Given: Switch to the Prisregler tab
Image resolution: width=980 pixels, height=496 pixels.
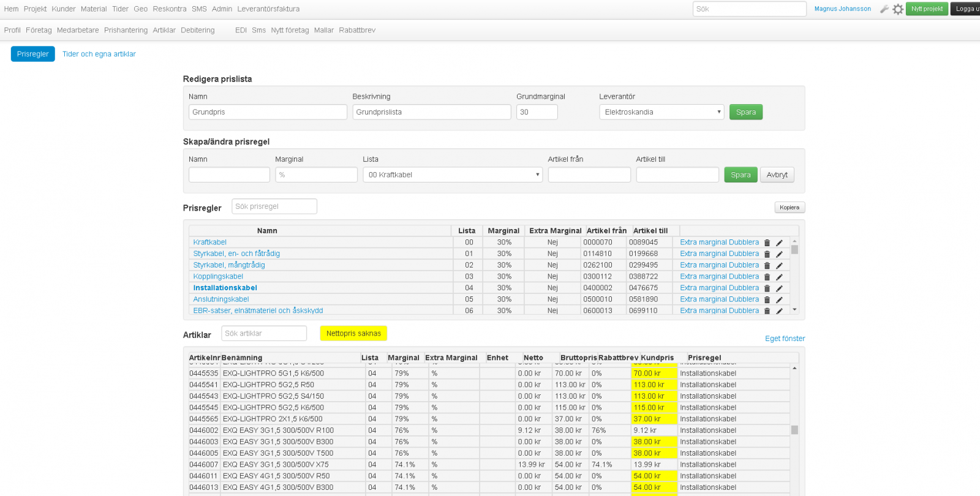Looking at the screenshot, I should point(33,54).
